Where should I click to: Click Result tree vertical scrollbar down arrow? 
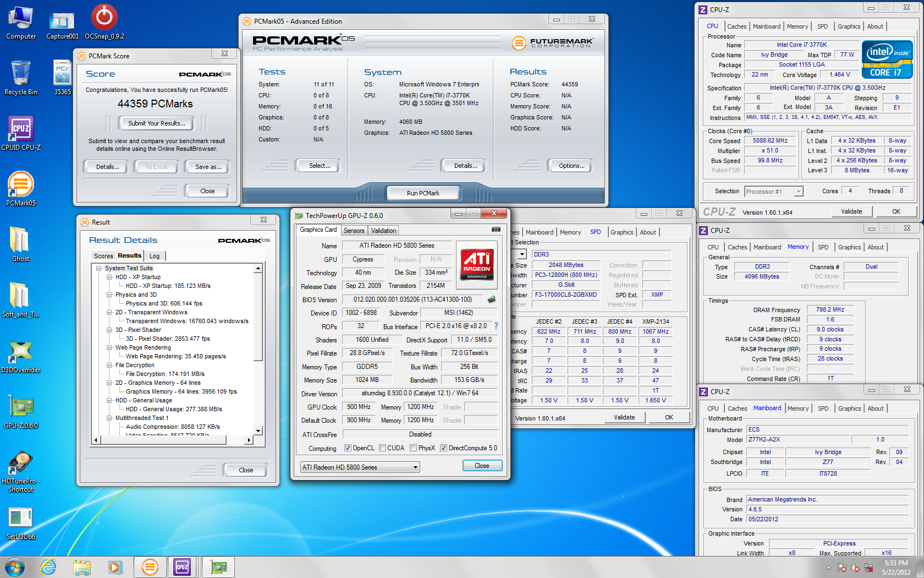pos(258,430)
